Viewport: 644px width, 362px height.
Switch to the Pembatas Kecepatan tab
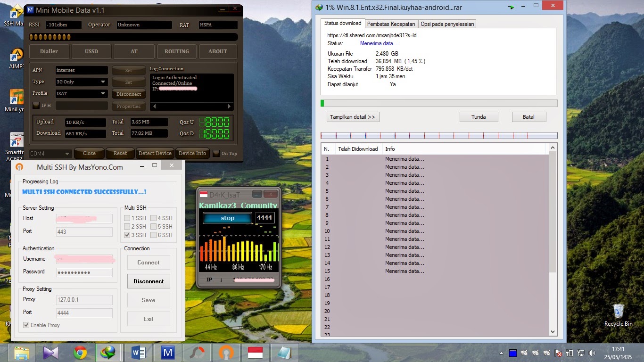(391, 24)
